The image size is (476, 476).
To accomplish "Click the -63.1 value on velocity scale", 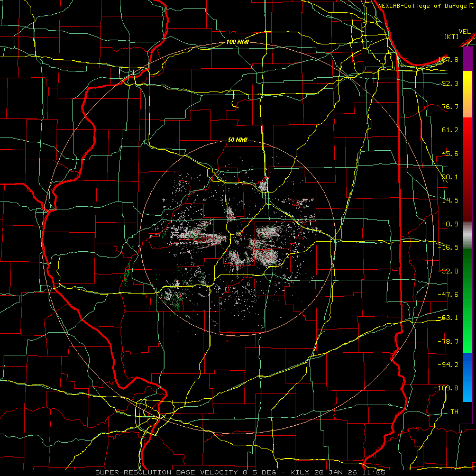I will [448, 318].
